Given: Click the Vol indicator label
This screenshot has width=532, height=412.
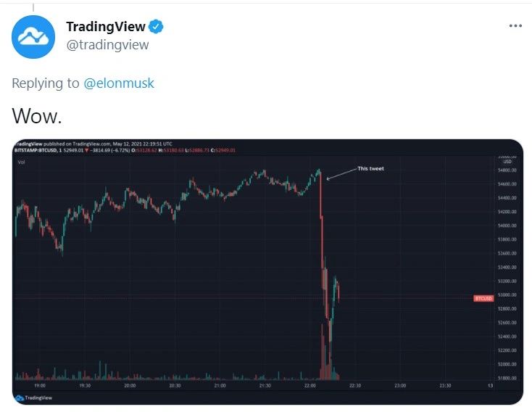Looking at the screenshot, I should point(21,162).
